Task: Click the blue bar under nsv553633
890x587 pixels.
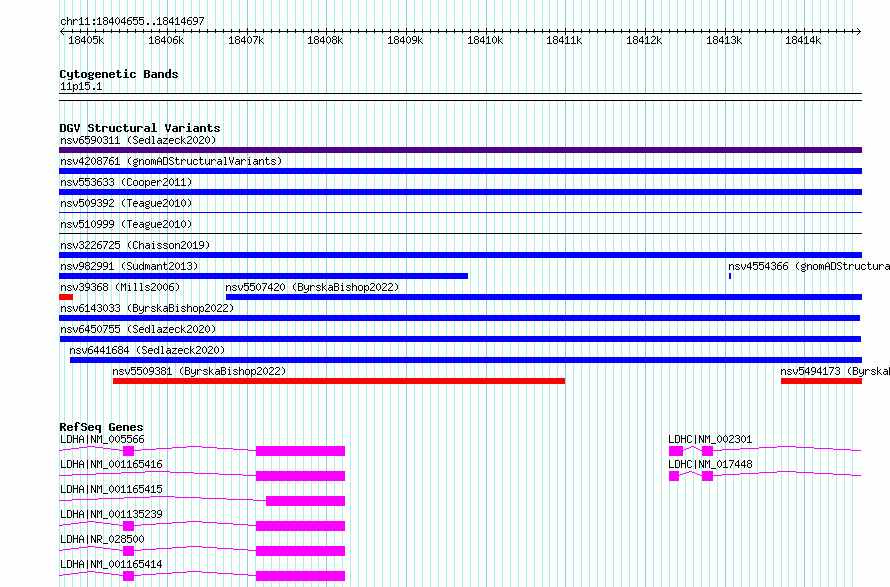Action: (460, 192)
